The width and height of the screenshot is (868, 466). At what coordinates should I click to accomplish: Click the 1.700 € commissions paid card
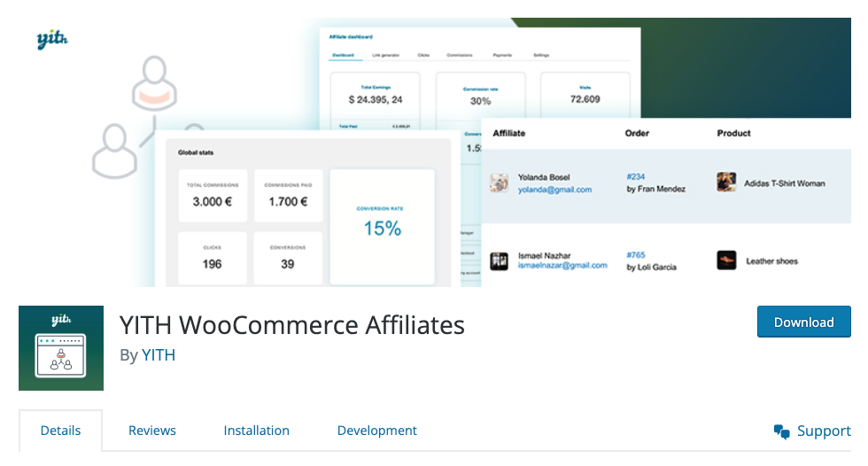click(x=288, y=196)
